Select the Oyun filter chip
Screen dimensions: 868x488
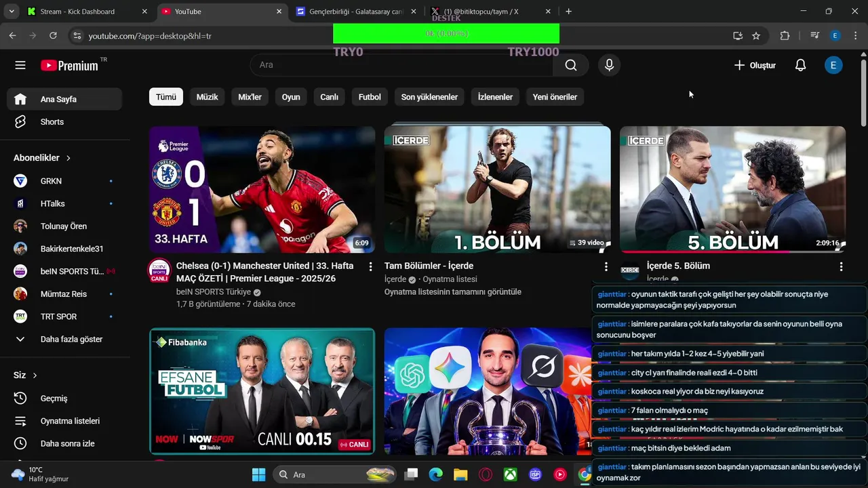point(291,97)
